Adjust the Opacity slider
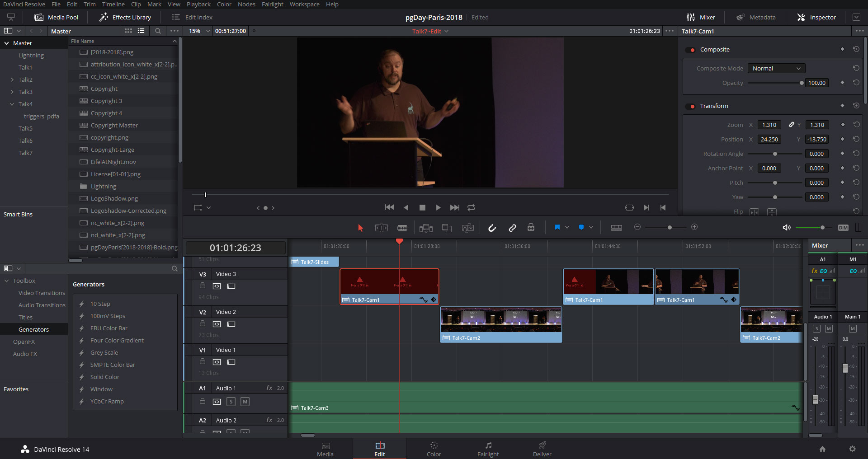Image resolution: width=868 pixels, height=459 pixels. click(775, 83)
